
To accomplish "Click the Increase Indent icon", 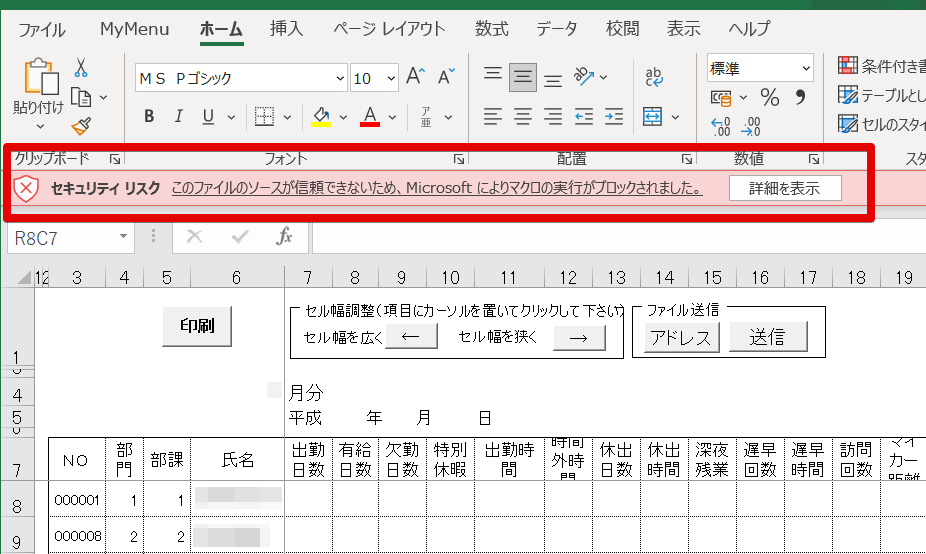I will tap(615, 116).
